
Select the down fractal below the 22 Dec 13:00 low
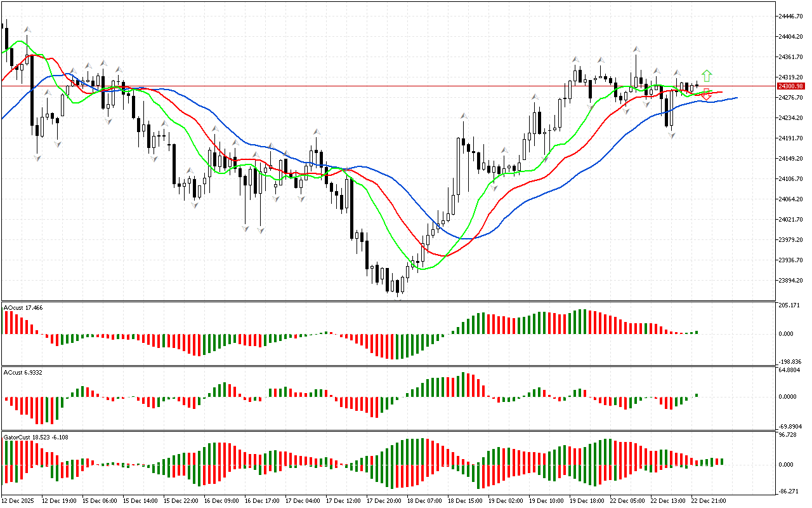click(672, 135)
